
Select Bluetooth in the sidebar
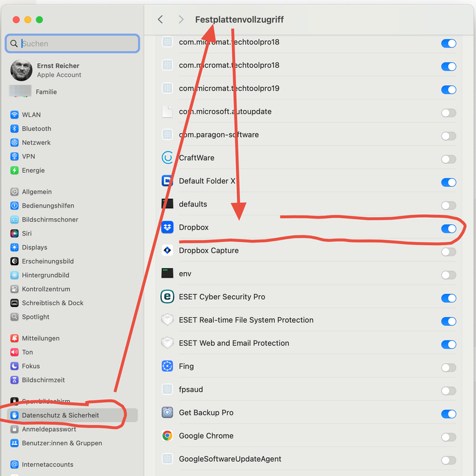pyautogui.click(x=36, y=129)
